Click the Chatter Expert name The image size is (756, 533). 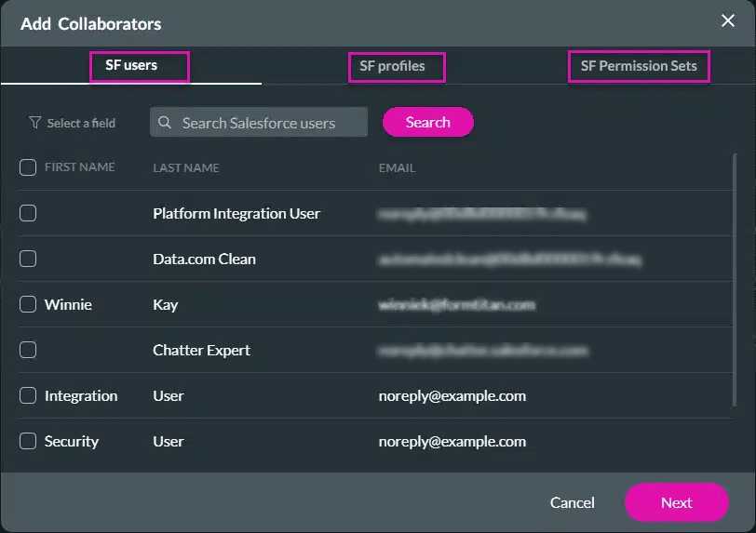[201, 351]
